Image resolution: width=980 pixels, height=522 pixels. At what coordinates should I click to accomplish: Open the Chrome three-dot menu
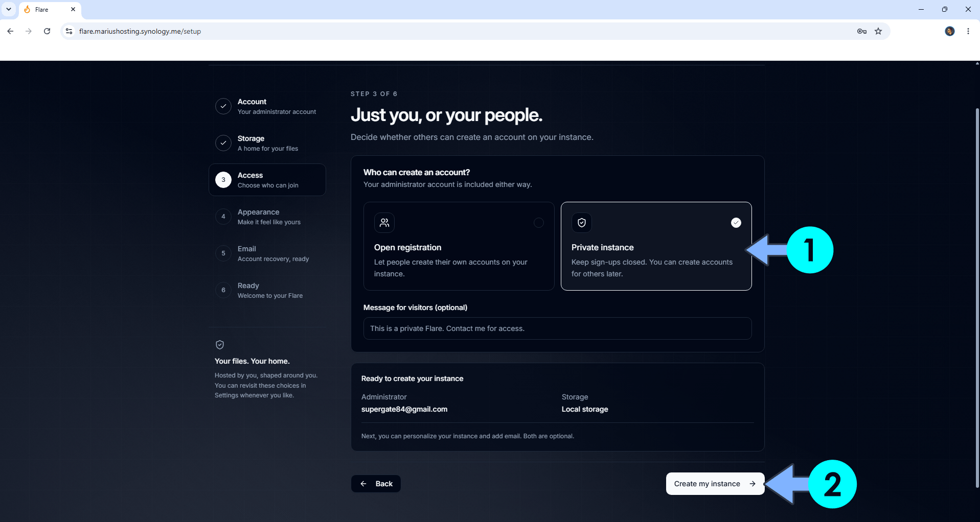(968, 31)
